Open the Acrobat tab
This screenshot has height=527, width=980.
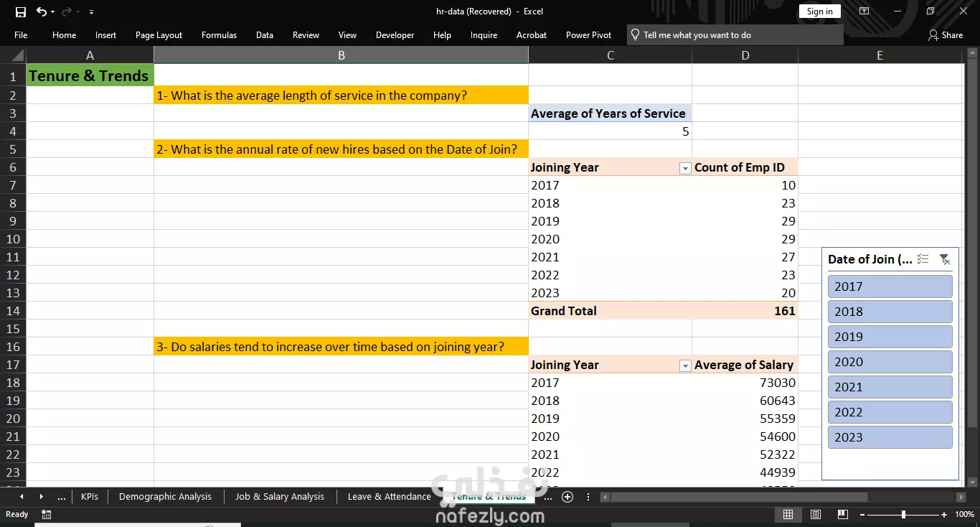click(x=531, y=34)
